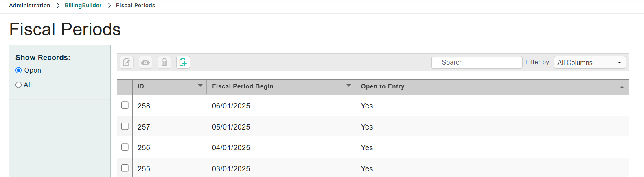Viewport: 644px width, 177px height.
Task: Click the delete trash can icon
Action: pos(164,62)
